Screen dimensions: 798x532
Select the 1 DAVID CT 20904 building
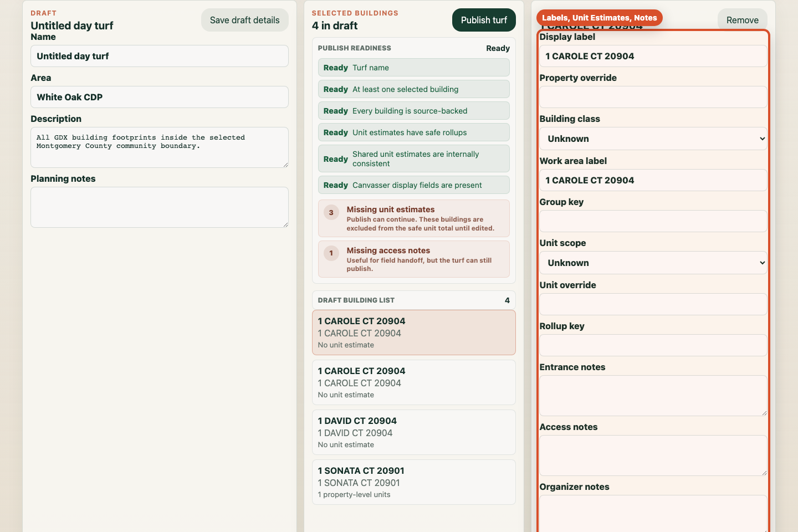(414, 432)
